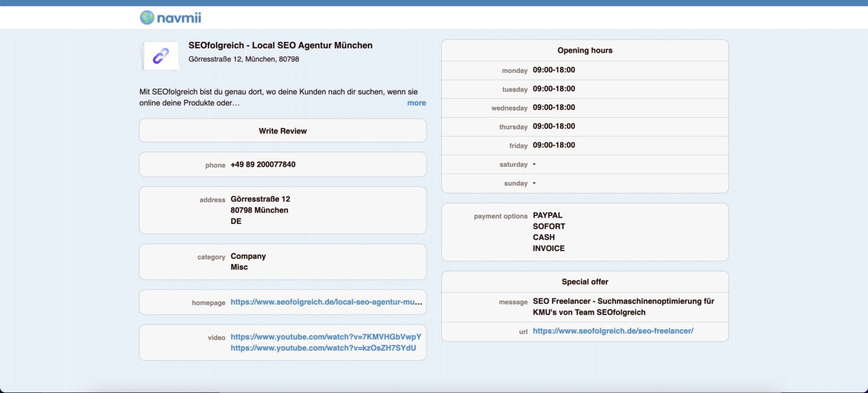Open the second YouTube video link ending kzOsZH7SYdU

point(323,348)
